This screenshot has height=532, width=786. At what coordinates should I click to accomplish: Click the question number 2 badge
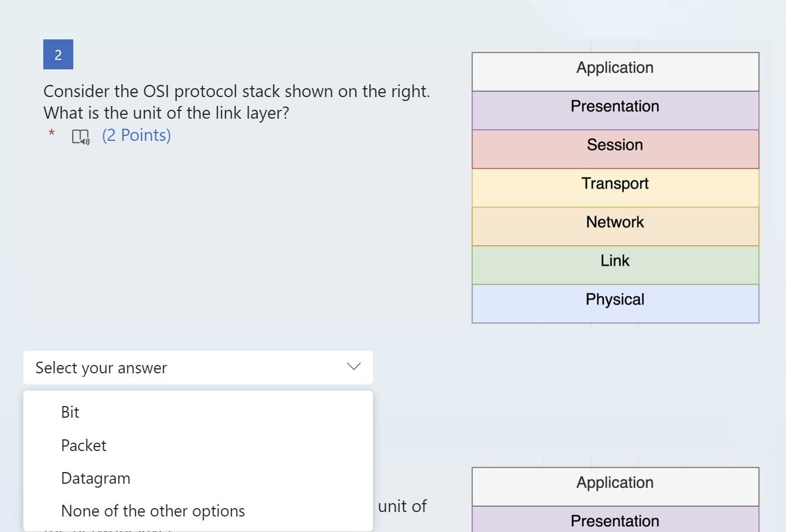click(x=58, y=54)
